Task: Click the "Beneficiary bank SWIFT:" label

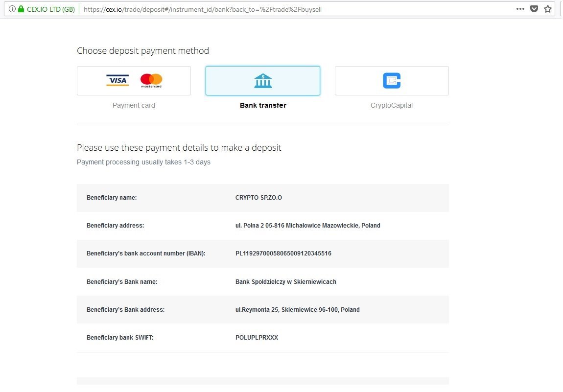Action: pyautogui.click(x=120, y=338)
